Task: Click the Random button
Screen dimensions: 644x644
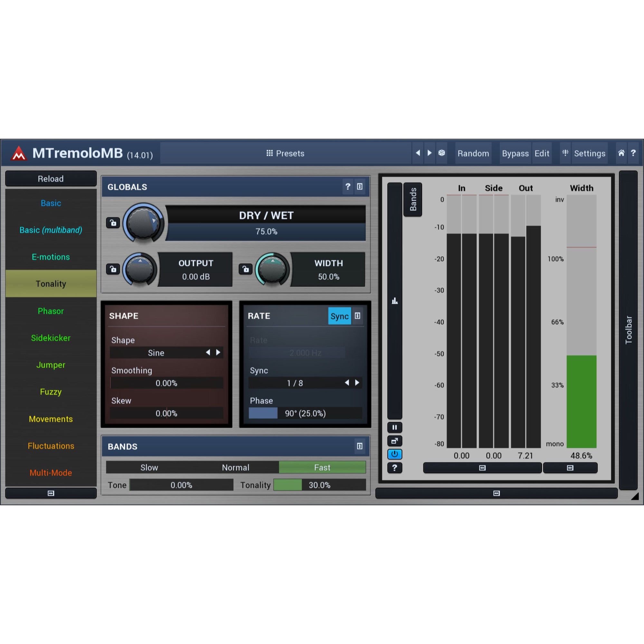Action: (x=473, y=153)
